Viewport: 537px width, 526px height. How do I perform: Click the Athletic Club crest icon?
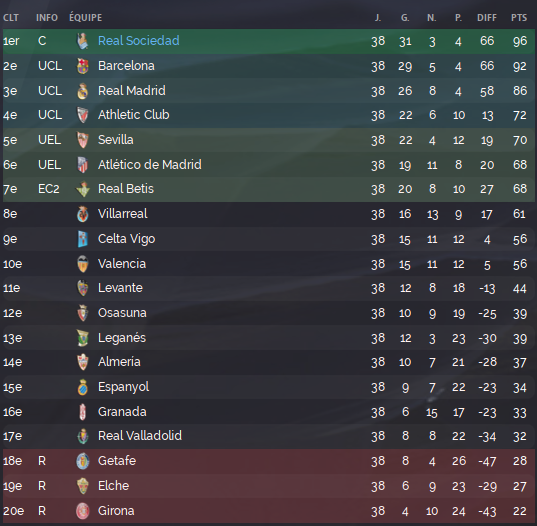pyautogui.click(x=83, y=115)
